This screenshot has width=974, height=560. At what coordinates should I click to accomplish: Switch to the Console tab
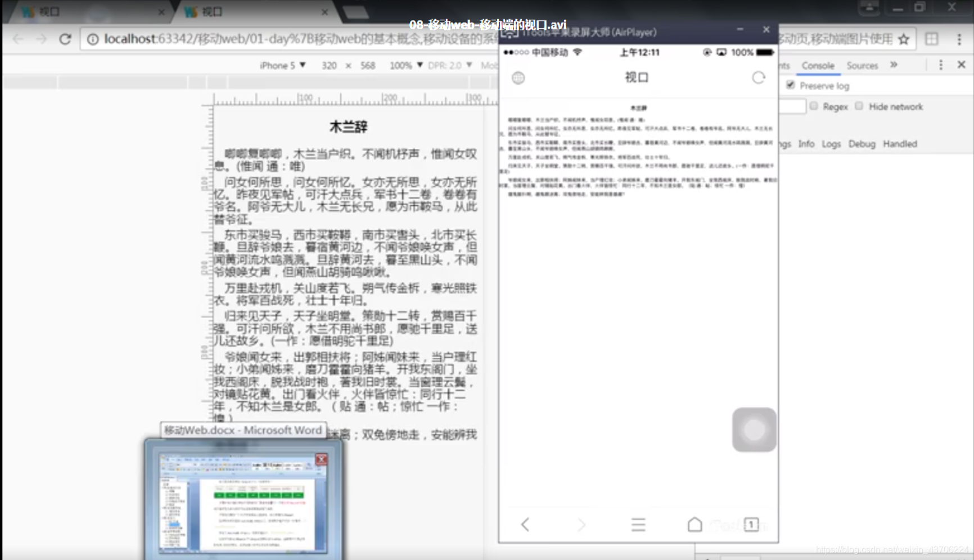(818, 66)
